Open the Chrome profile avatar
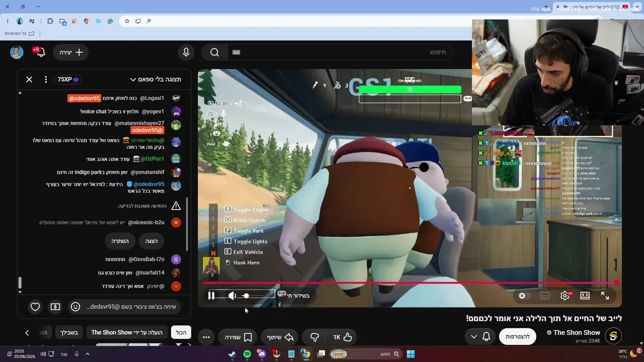The width and height of the screenshot is (644, 362). click(x=20, y=21)
